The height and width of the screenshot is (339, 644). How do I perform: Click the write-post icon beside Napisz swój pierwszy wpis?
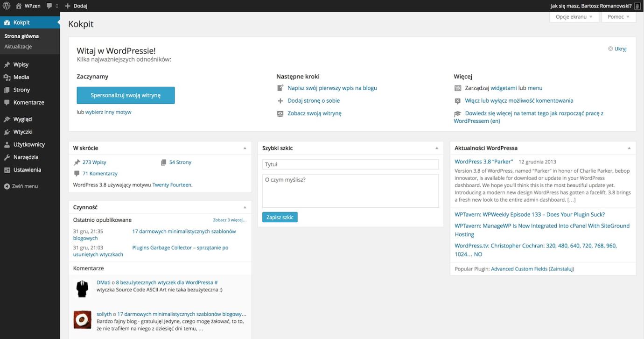tap(280, 88)
